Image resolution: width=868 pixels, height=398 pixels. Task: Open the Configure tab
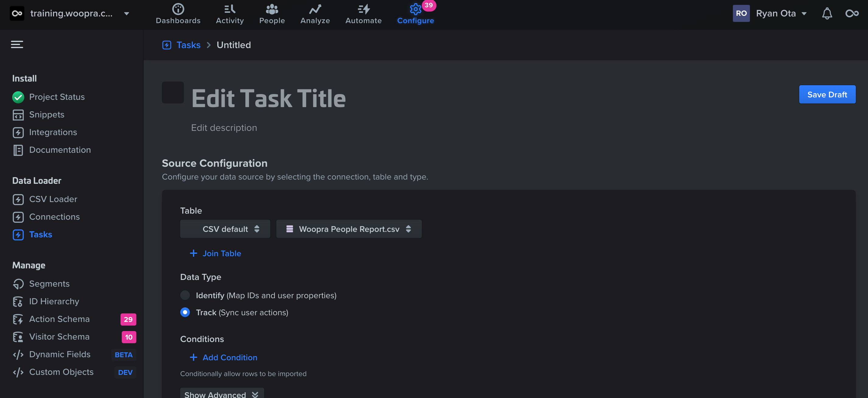click(415, 13)
